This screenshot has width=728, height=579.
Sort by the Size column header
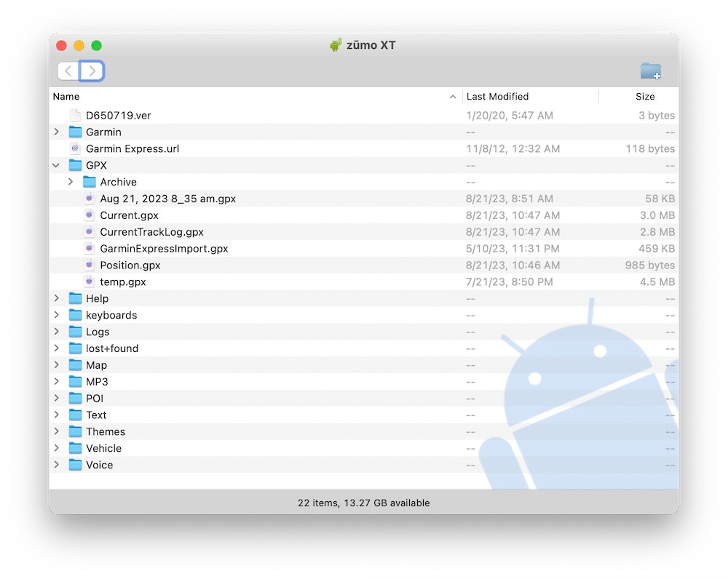pyautogui.click(x=645, y=97)
